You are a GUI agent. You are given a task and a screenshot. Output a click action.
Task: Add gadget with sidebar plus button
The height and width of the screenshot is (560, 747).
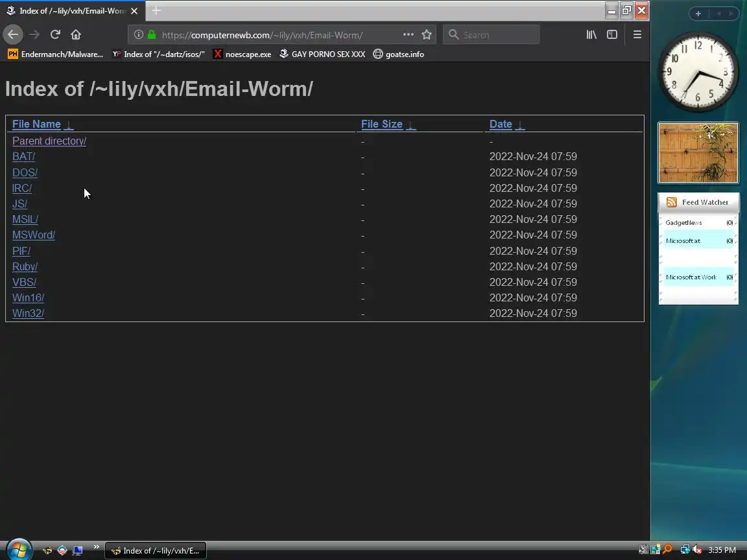pos(698,14)
